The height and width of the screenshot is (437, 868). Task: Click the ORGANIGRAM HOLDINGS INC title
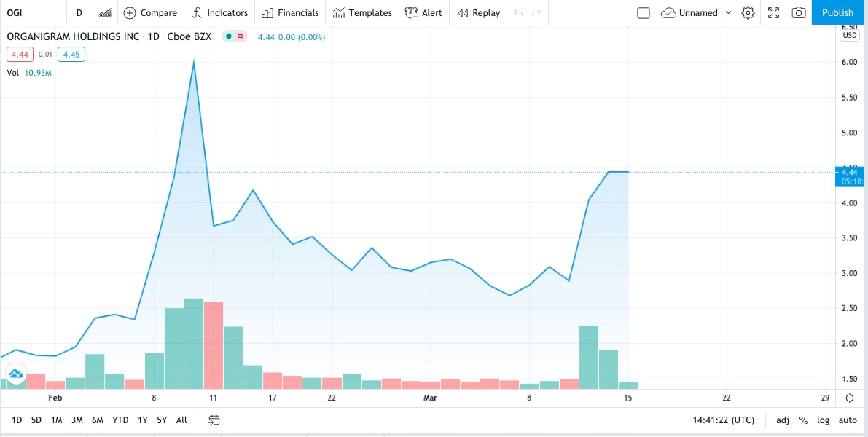click(73, 36)
